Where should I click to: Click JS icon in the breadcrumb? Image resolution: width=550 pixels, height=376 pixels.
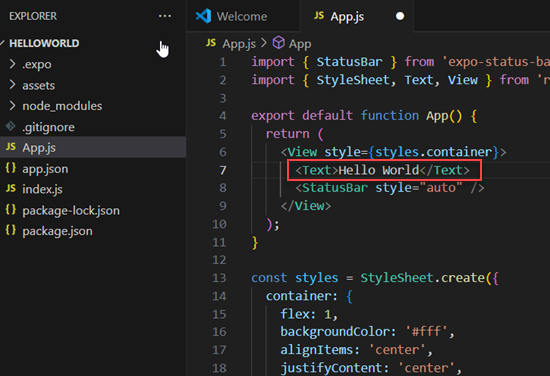coord(211,43)
